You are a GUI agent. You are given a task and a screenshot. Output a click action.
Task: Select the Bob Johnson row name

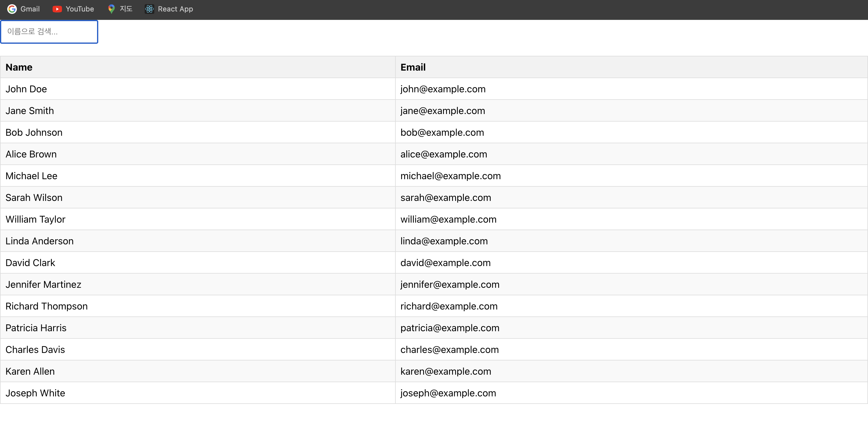point(34,132)
